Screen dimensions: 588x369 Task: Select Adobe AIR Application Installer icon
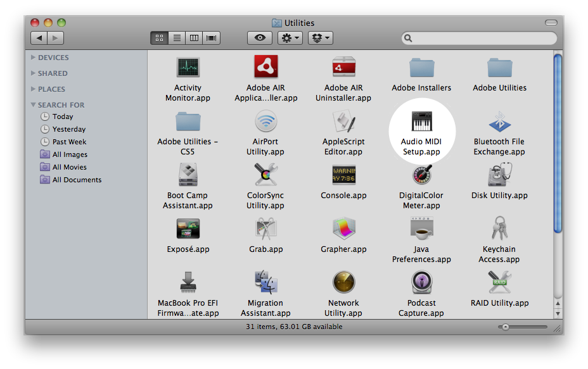click(x=266, y=66)
